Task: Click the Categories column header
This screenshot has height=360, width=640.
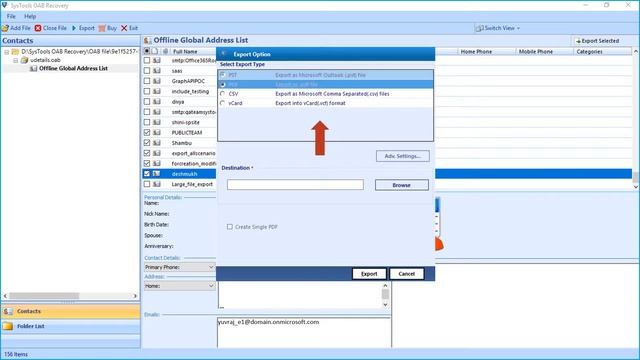Action: (x=602, y=52)
